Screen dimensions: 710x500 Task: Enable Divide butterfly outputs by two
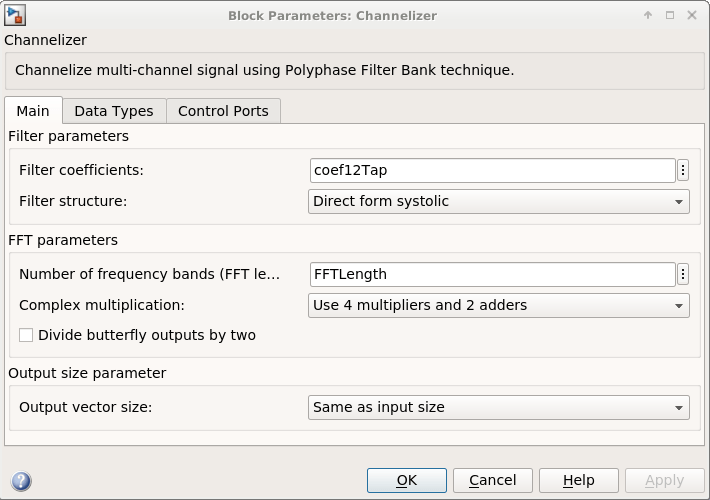[x=26, y=335]
